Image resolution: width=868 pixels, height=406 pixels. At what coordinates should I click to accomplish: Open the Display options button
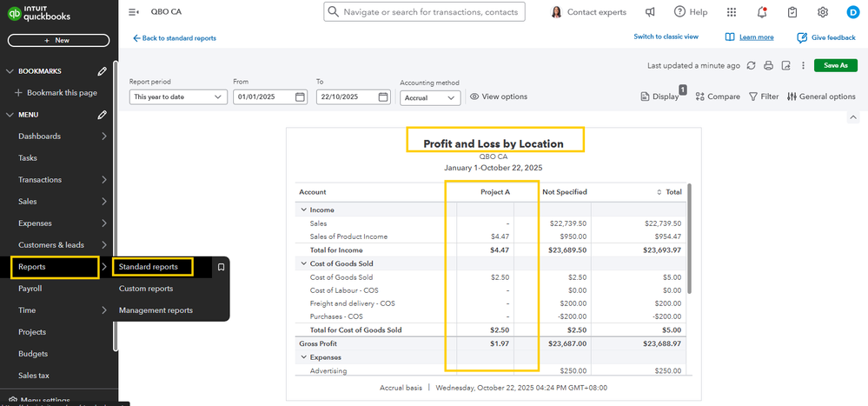[659, 97]
